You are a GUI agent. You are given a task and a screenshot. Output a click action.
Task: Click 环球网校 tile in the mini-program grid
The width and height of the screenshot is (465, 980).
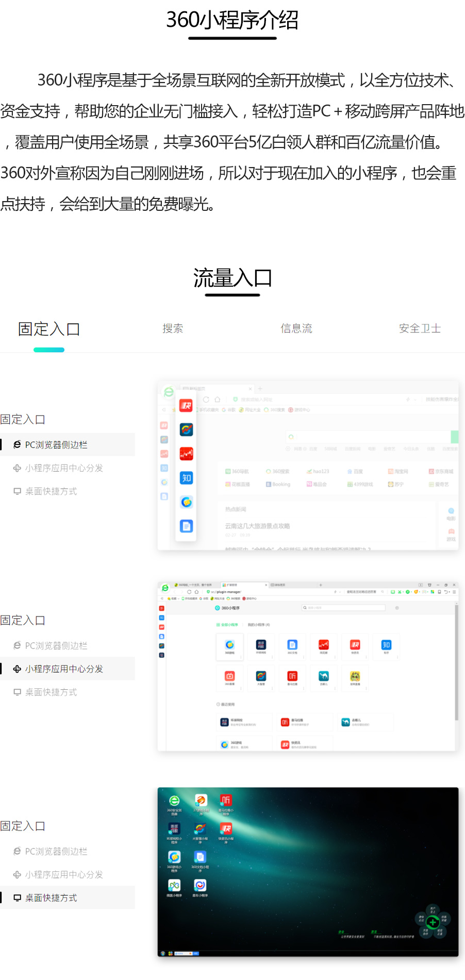[x=261, y=647]
